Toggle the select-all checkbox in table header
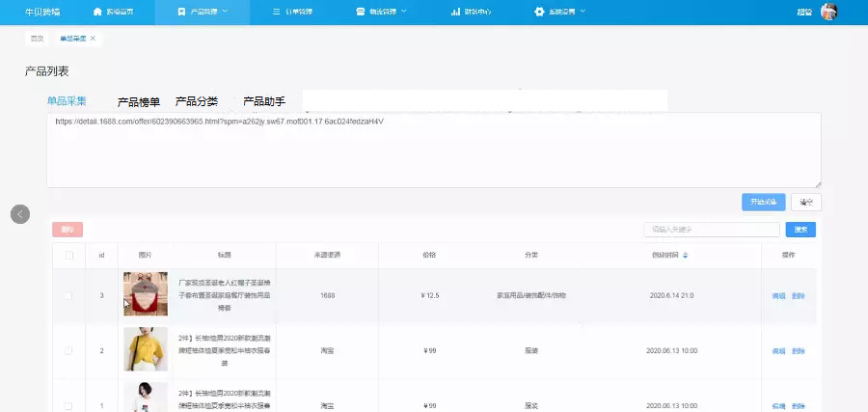The width and height of the screenshot is (868, 412). pyautogui.click(x=68, y=255)
